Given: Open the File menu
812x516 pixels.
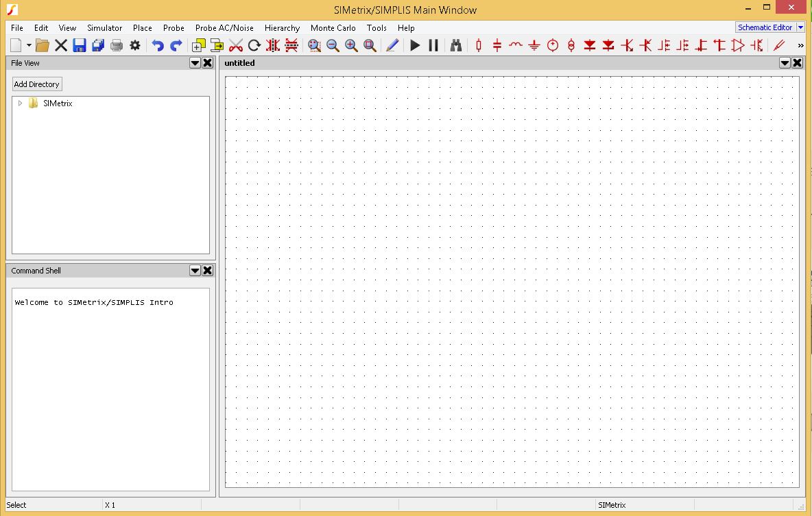Looking at the screenshot, I should click(17, 28).
